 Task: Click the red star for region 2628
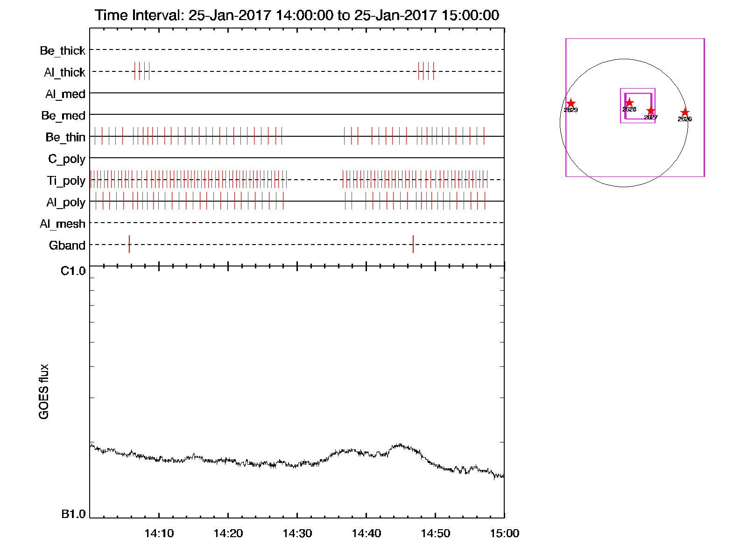point(629,103)
